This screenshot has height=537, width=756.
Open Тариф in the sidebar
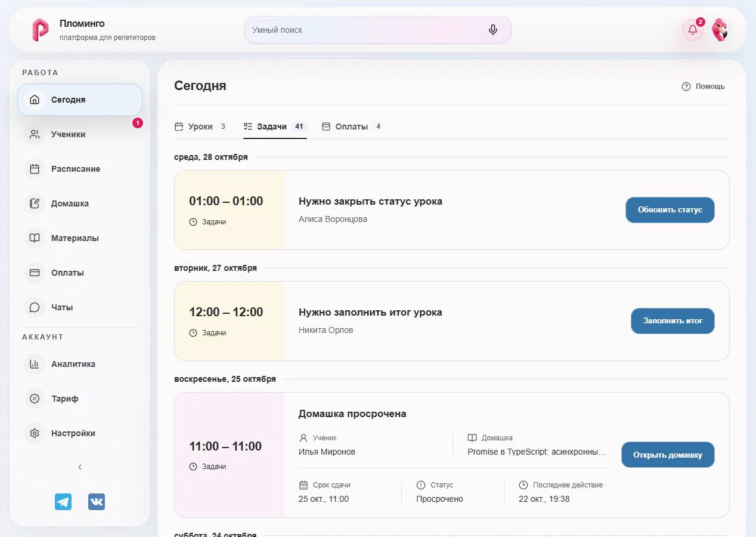click(80, 399)
